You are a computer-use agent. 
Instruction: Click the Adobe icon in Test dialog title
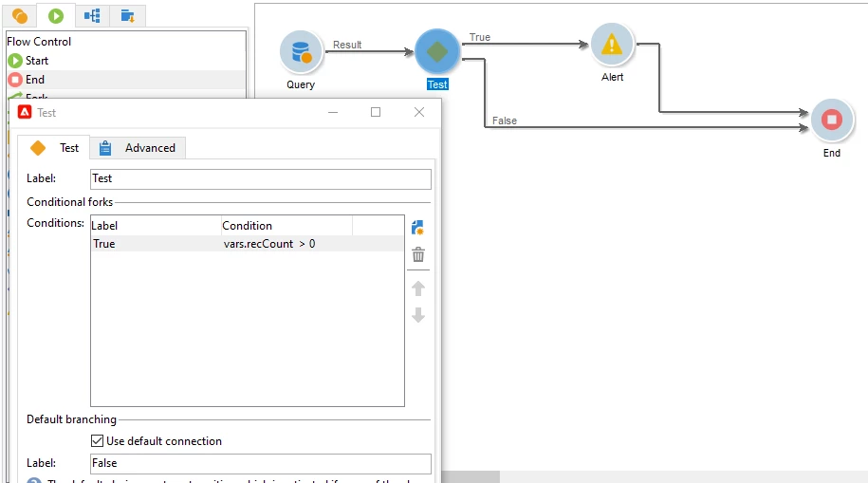[x=25, y=112]
